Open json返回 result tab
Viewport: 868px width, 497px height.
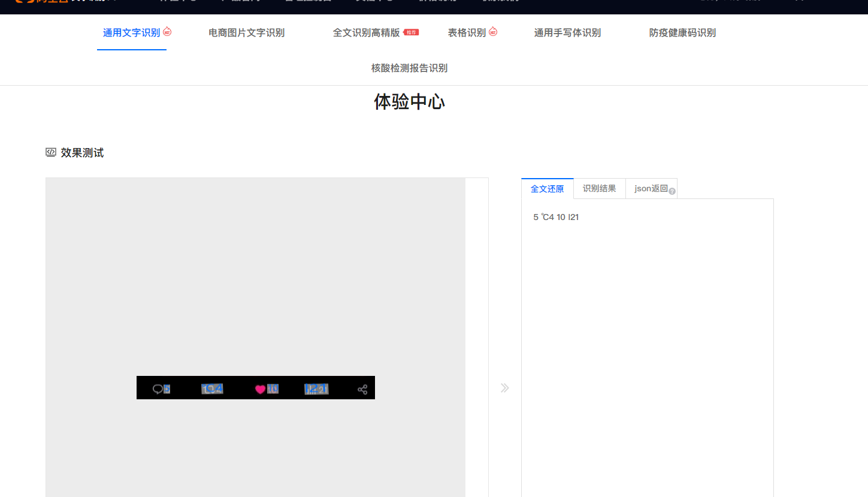[x=651, y=189]
